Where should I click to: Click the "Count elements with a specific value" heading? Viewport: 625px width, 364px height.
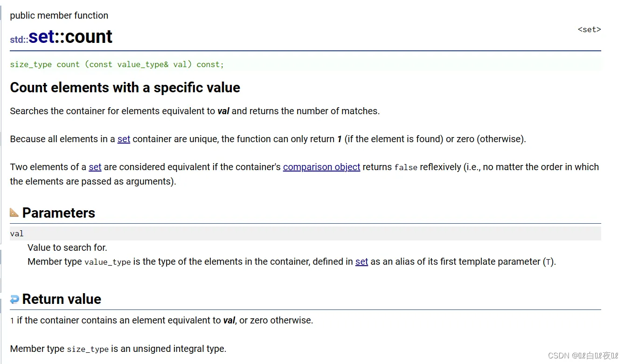(x=125, y=88)
